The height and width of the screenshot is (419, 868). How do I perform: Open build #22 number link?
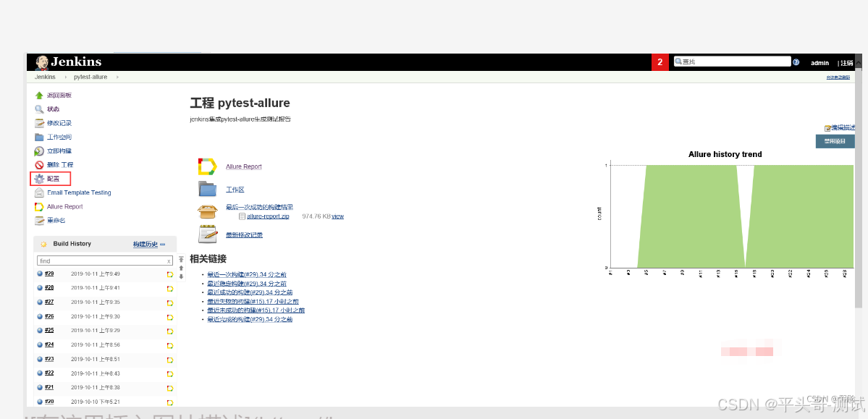tap(49, 373)
